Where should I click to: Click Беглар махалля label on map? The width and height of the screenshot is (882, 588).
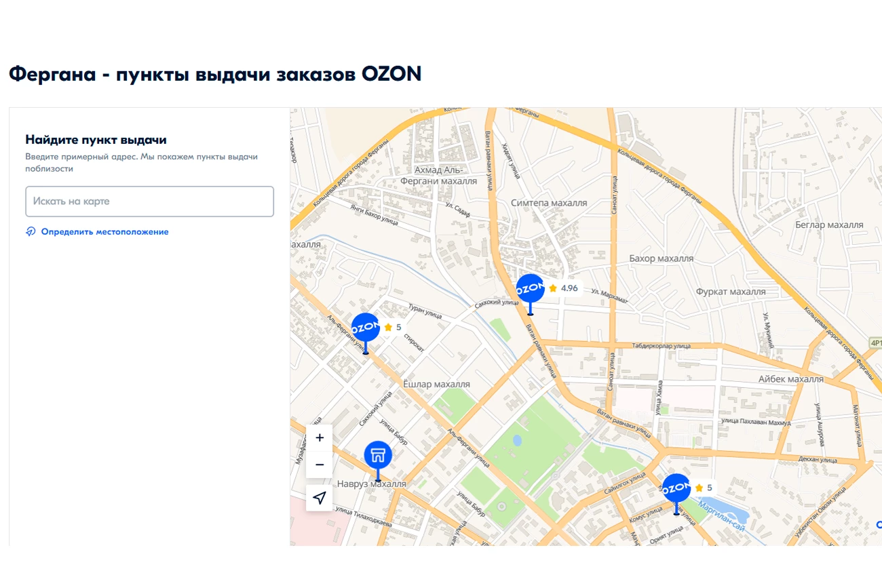[x=829, y=224]
